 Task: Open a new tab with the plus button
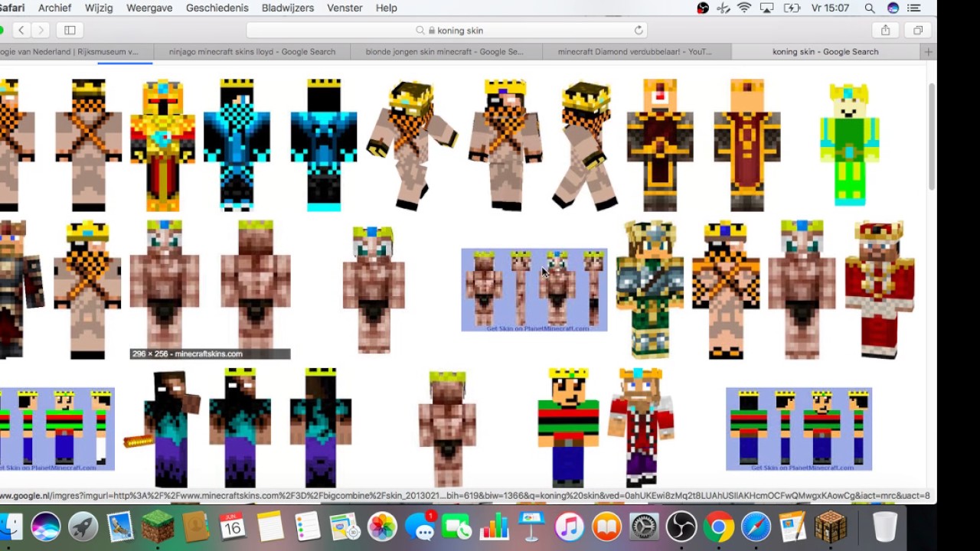point(928,52)
